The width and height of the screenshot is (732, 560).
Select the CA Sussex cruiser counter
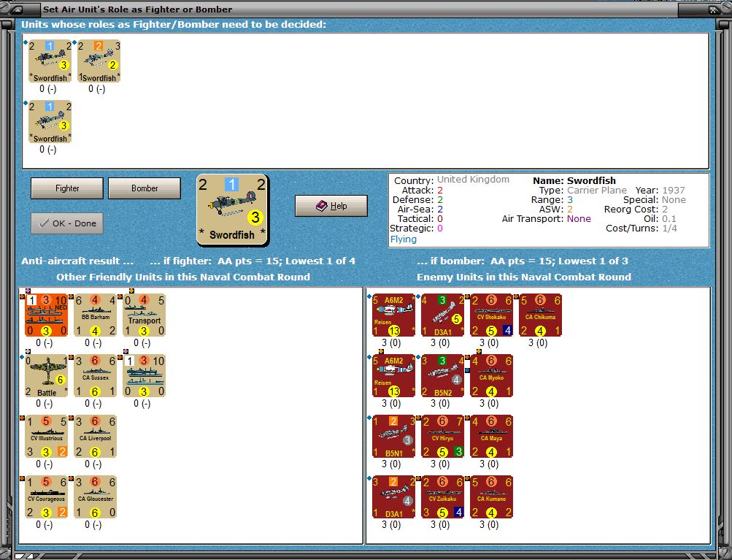click(95, 375)
